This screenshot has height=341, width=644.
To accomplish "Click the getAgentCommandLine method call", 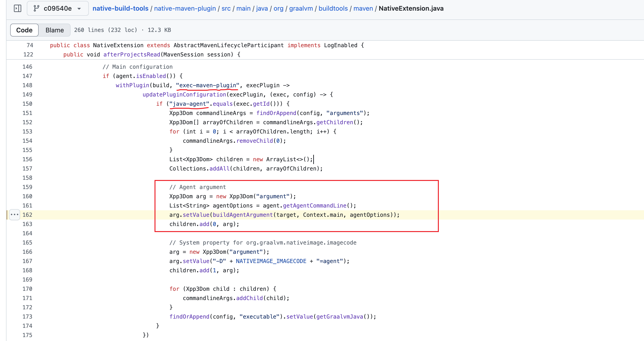I will point(315,205).
